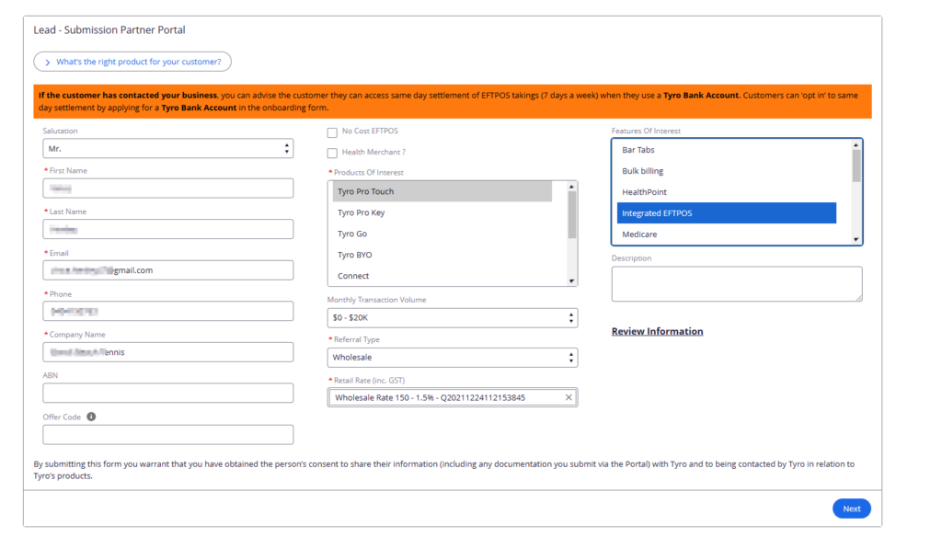Open the Referral Type dropdown

tap(453, 358)
